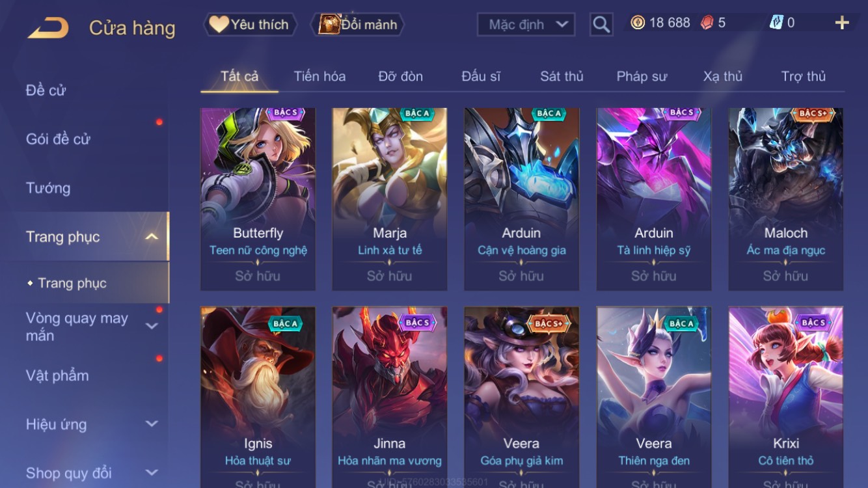The width and height of the screenshot is (868, 488).
Task: Open Đổi mảnh chest icon button
Action: pyautogui.click(x=360, y=25)
